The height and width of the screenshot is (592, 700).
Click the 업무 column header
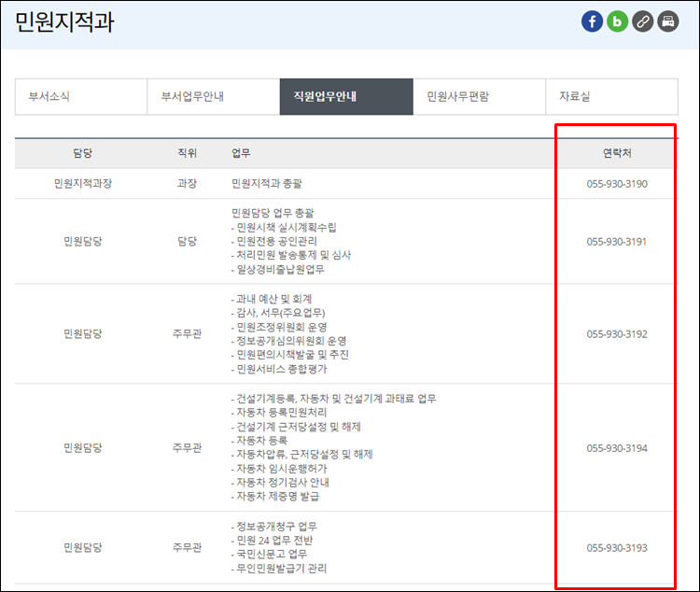(x=241, y=153)
